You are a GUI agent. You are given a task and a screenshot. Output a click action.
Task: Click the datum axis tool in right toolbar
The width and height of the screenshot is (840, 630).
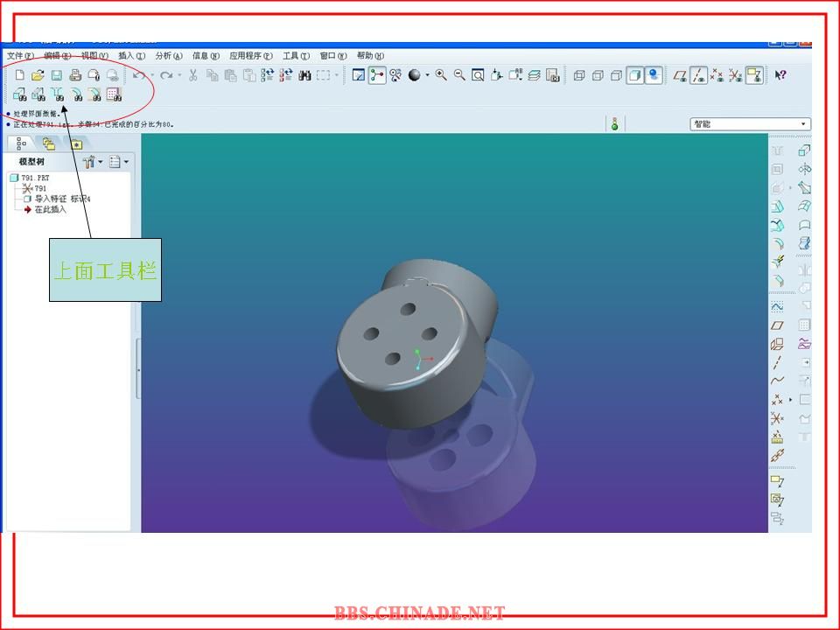[777, 362]
